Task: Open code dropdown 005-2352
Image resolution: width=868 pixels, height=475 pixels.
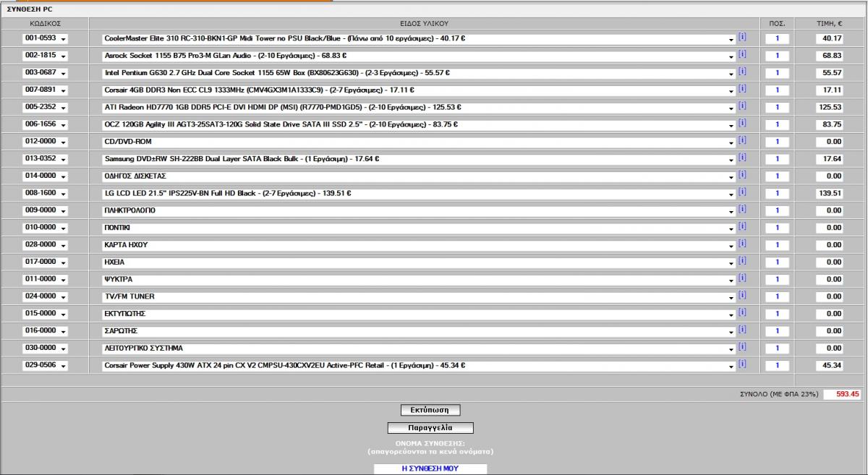Action: (45, 107)
